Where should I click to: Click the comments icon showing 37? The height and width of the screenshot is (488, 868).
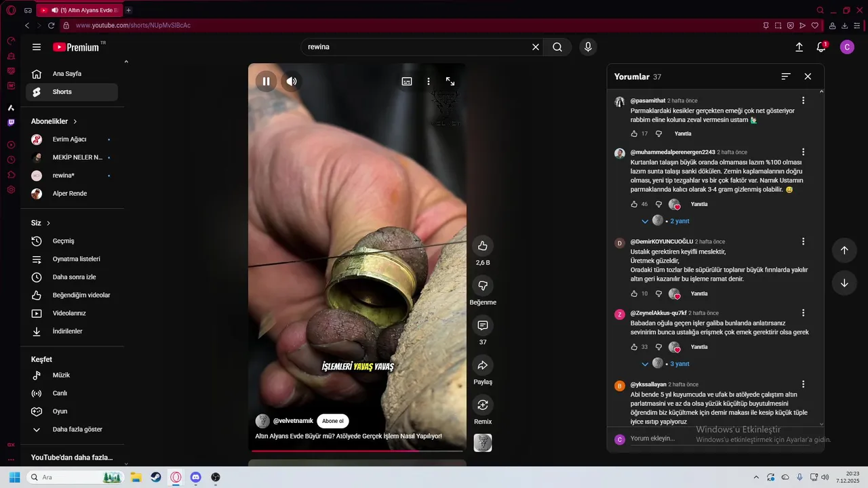(483, 325)
